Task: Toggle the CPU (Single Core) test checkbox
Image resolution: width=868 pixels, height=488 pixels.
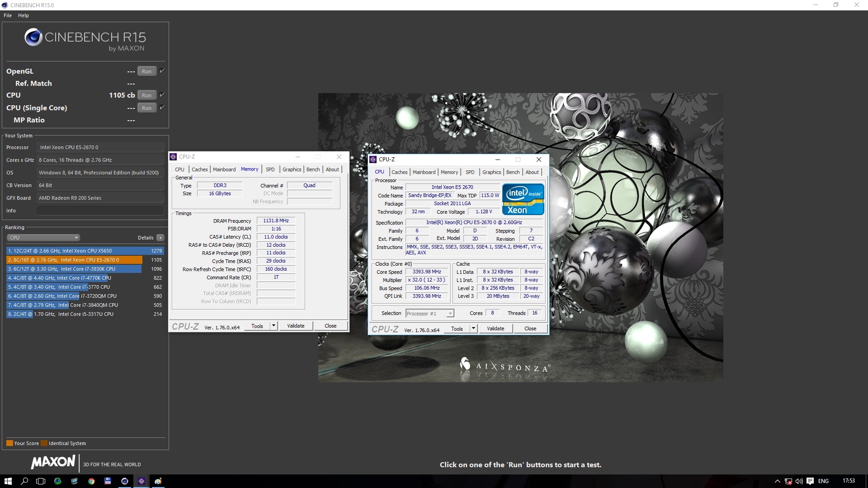Action: pyautogui.click(x=162, y=108)
